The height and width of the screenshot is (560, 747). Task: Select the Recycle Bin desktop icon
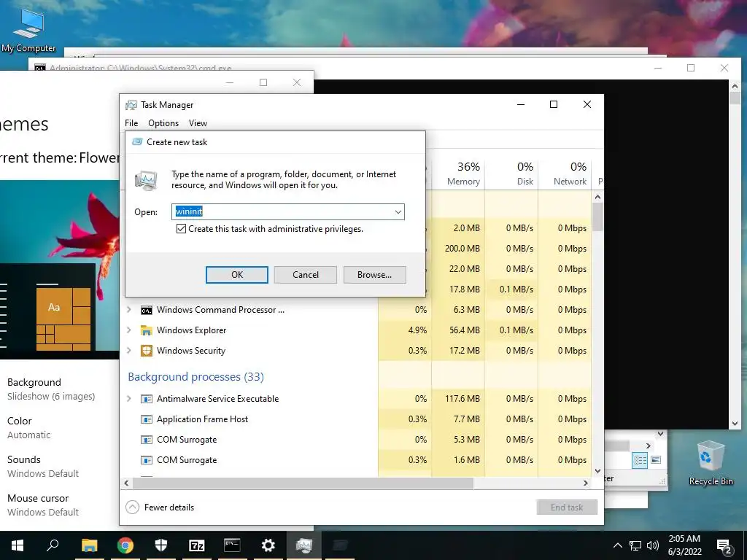pos(711,462)
